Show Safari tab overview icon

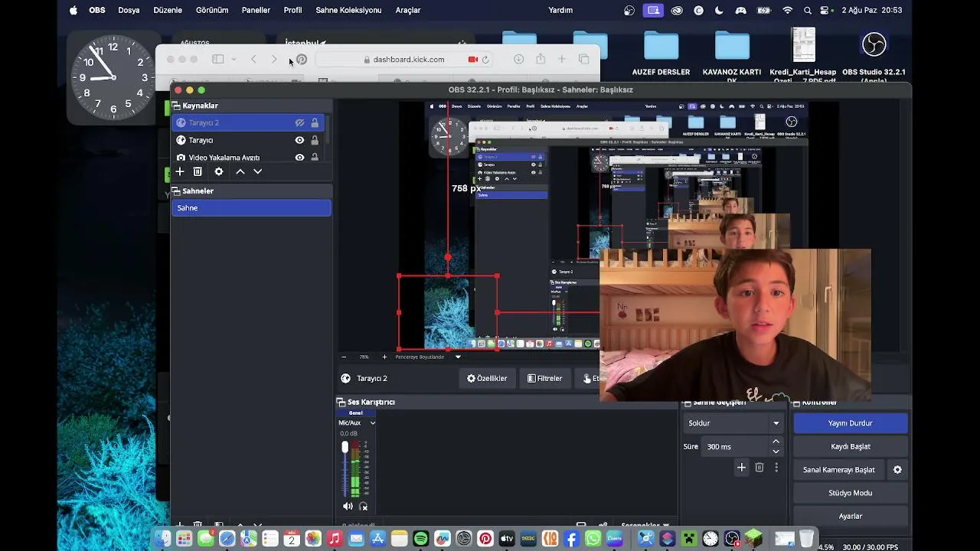[584, 59]
